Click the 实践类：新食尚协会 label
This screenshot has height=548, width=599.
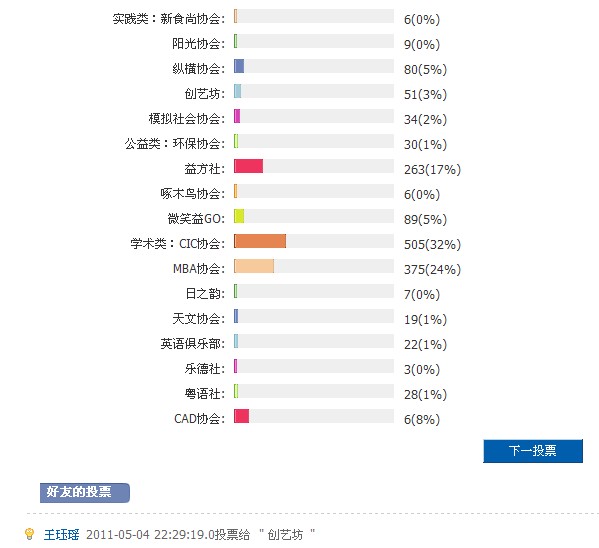pyautogui.click(x=169, y=19)
